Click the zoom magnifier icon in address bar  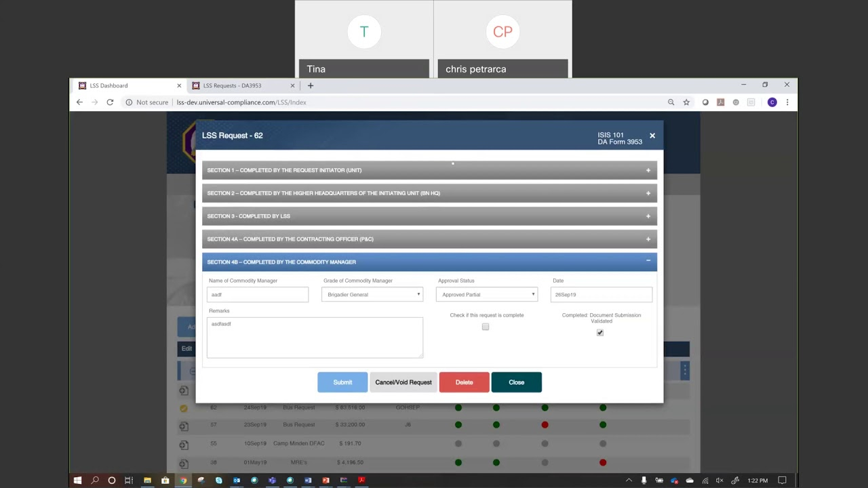point(671,102)
